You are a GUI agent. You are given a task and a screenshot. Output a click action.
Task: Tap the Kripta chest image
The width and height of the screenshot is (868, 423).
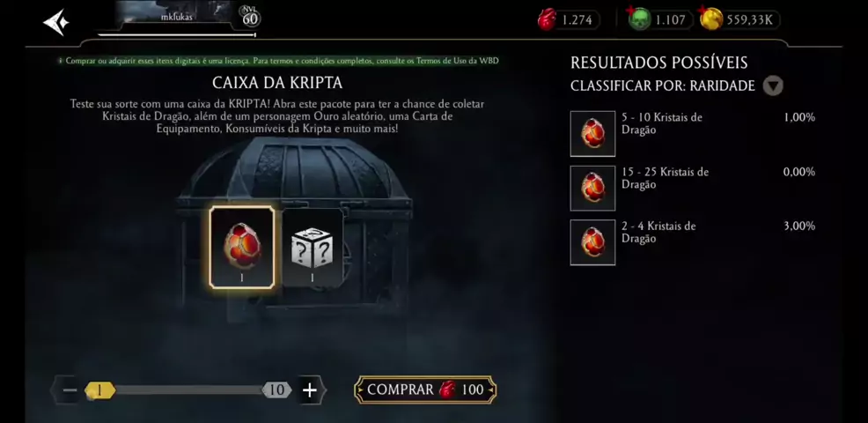[295, 222]
